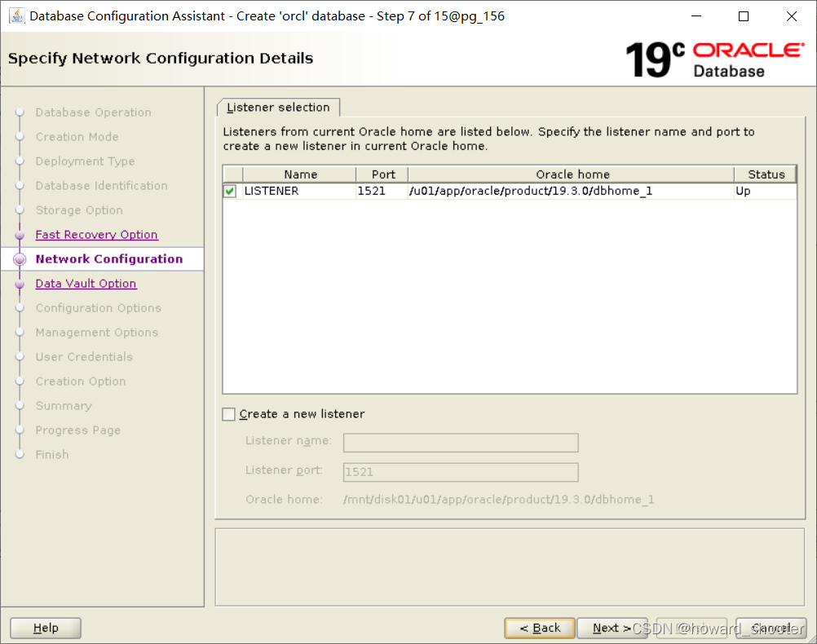Select the LISTENER name cell
Viewport: 817px width, 644px height.
click(299, 192)
